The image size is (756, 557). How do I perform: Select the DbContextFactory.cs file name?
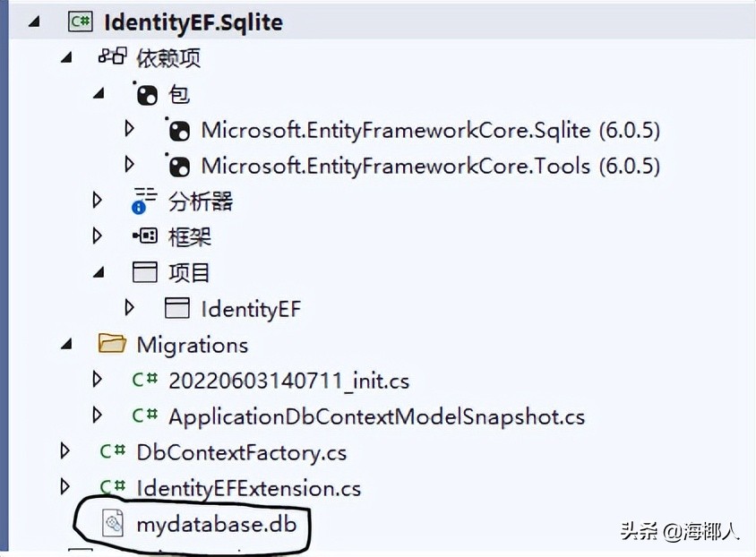pos(242,453)
